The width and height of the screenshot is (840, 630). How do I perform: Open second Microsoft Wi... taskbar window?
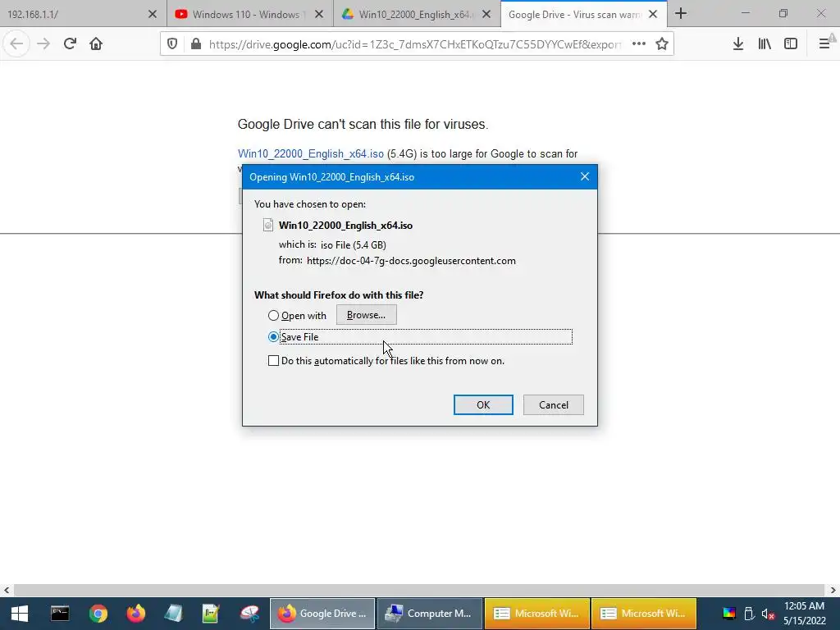coord(644,614)
